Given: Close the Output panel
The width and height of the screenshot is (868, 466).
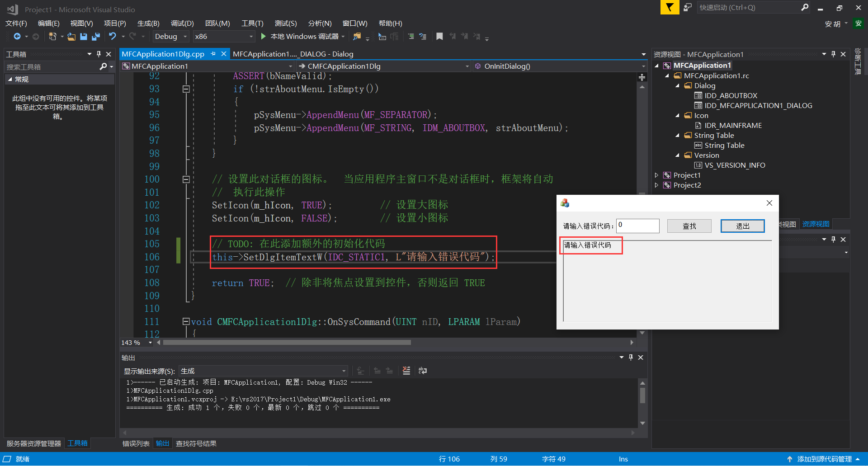Looking at the screenshot, I should point(641,357).
